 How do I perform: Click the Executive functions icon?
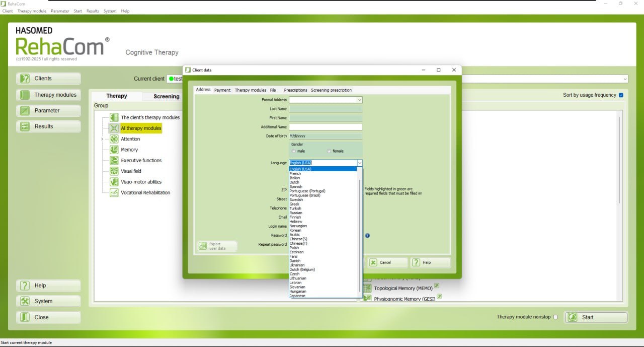pos(114,160)
